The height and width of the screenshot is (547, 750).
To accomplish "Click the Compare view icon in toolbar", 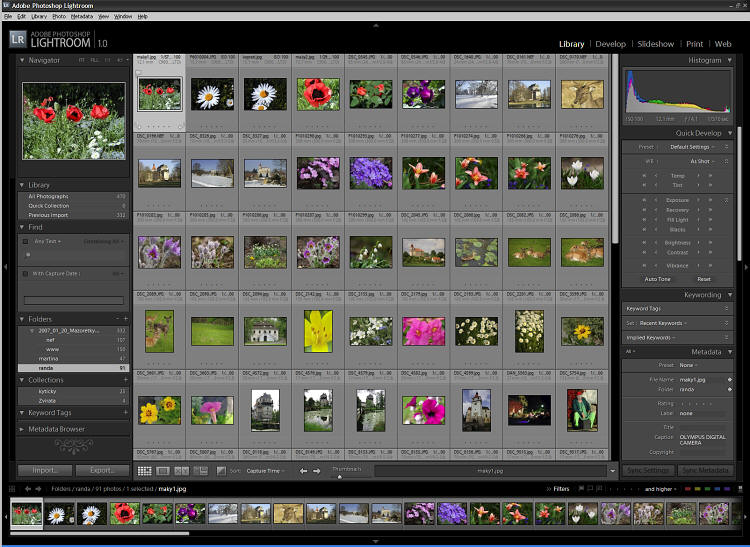I will click(181, 470).
